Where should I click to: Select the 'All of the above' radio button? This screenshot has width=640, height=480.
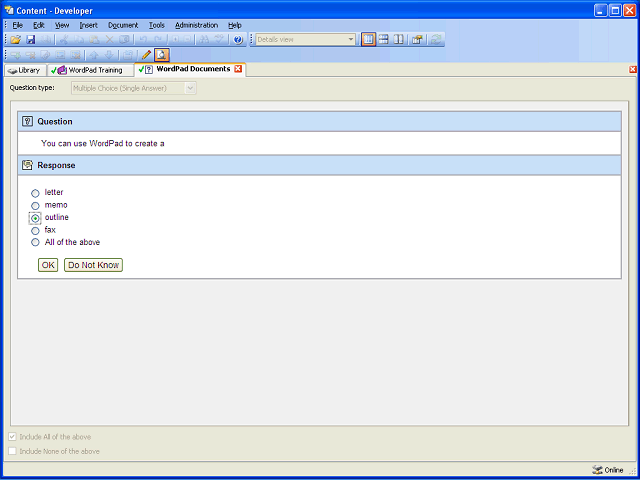click(36, 242)
